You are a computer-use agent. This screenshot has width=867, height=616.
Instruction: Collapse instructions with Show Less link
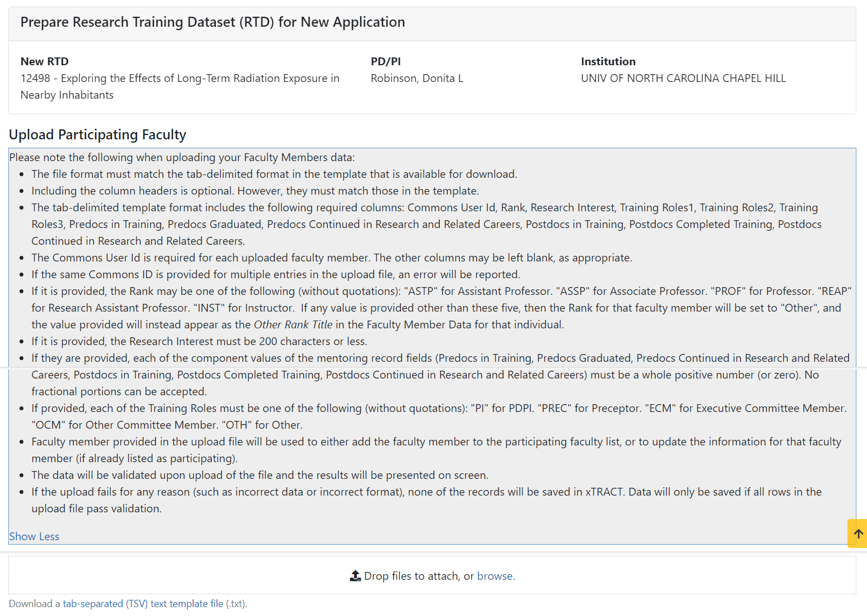coord(34,536)
